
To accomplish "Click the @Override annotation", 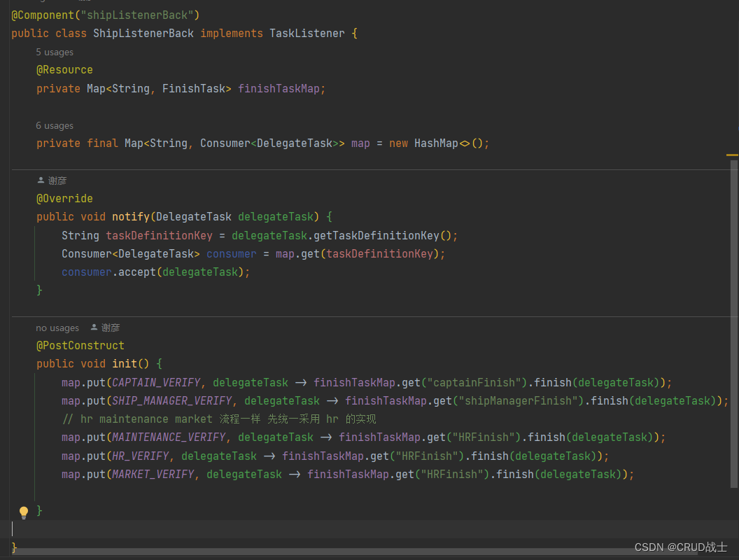I will [64, 199].
